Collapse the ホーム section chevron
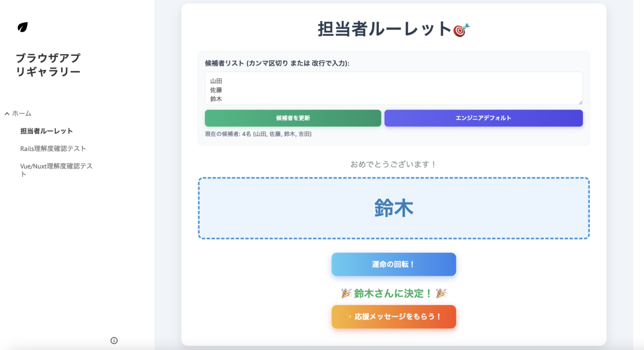The width and height of the screenshot is (644, 350). tap(7, 114)
